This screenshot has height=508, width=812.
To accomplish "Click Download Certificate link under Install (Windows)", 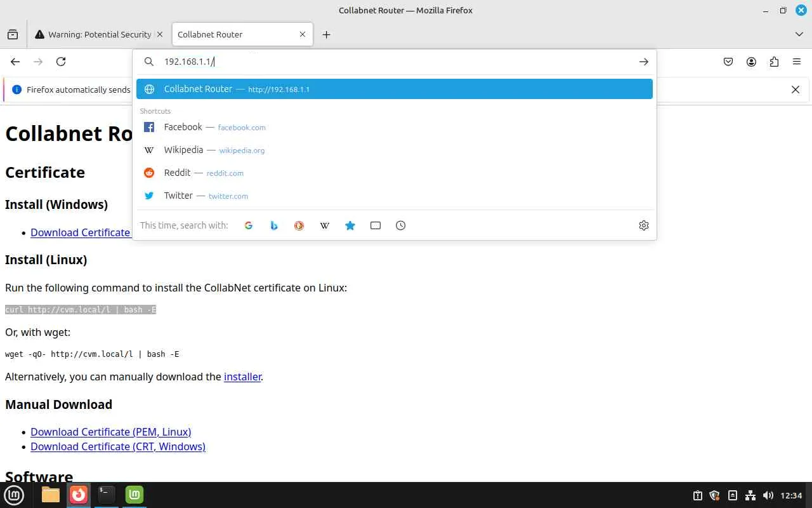I will coord(81,232).
